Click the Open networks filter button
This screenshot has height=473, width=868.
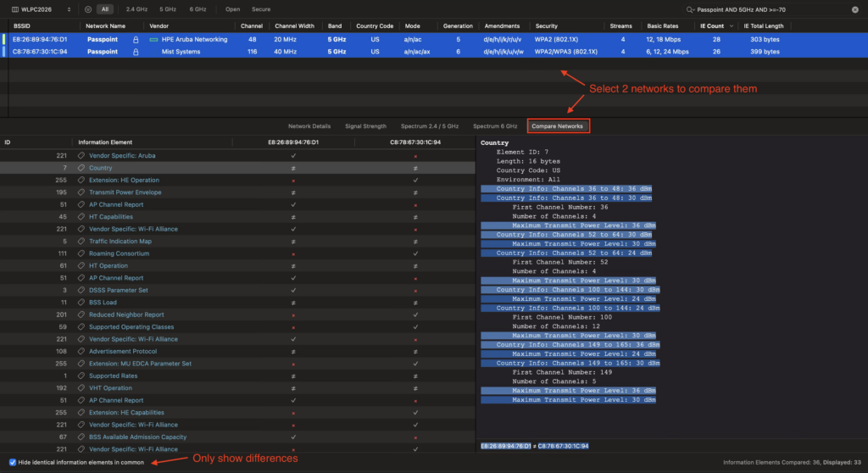(x=232, y=9)
